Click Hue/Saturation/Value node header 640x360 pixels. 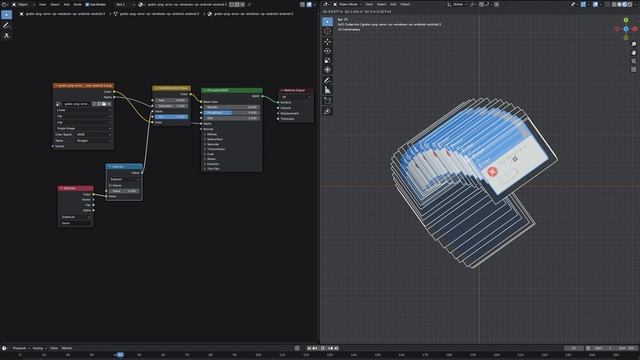point(171,88)
